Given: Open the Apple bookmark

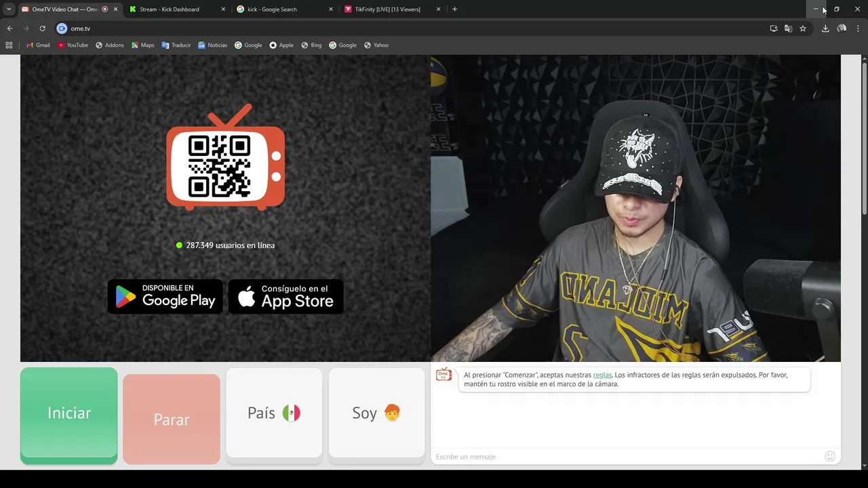Looking at the screenshot, I should (281, 45).
